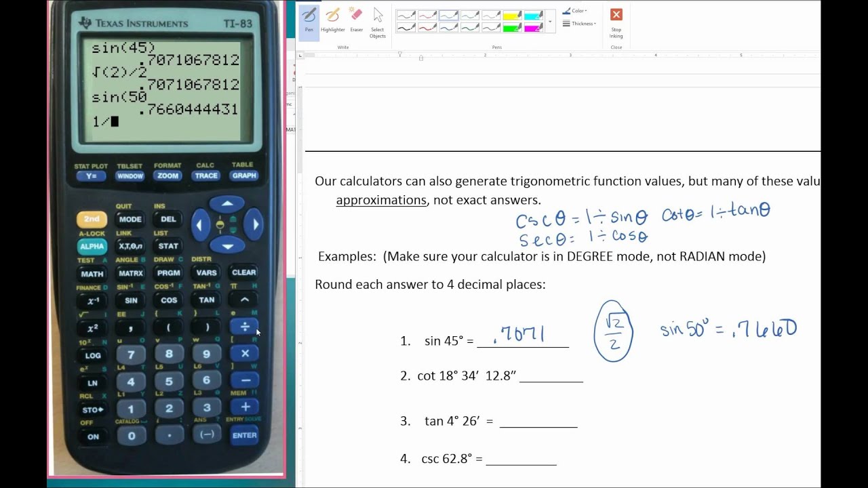Click the calculator PRGM key
The width and height of the screenshot is (868, 488).
click(x=168, y=273)
